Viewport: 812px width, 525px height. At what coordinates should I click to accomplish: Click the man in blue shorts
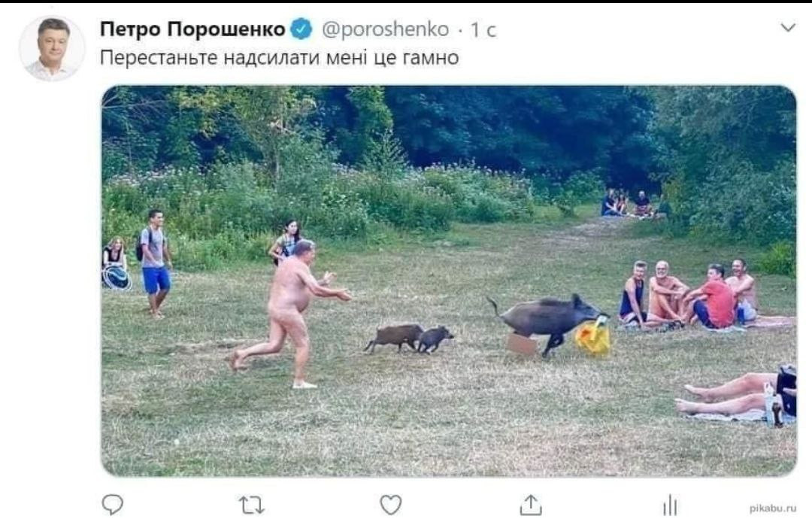pyautogui.click(x=156, y=263)
